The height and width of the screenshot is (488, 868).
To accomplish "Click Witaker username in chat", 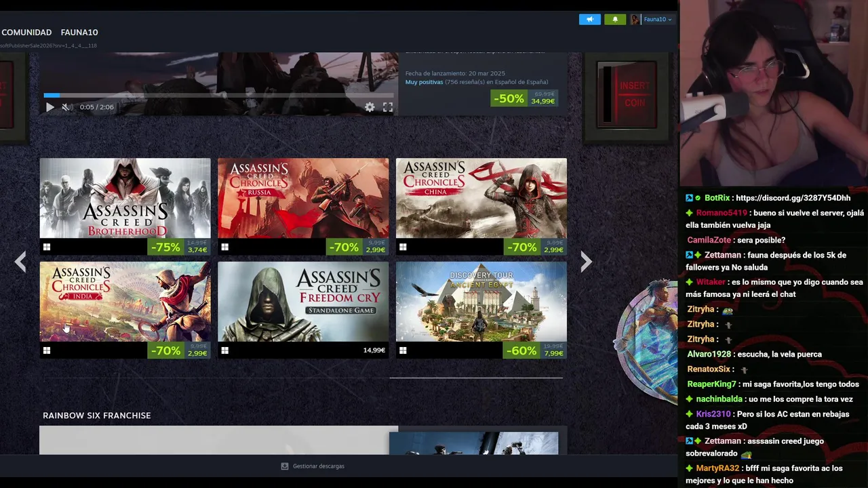I will click(x=711, y=282).
